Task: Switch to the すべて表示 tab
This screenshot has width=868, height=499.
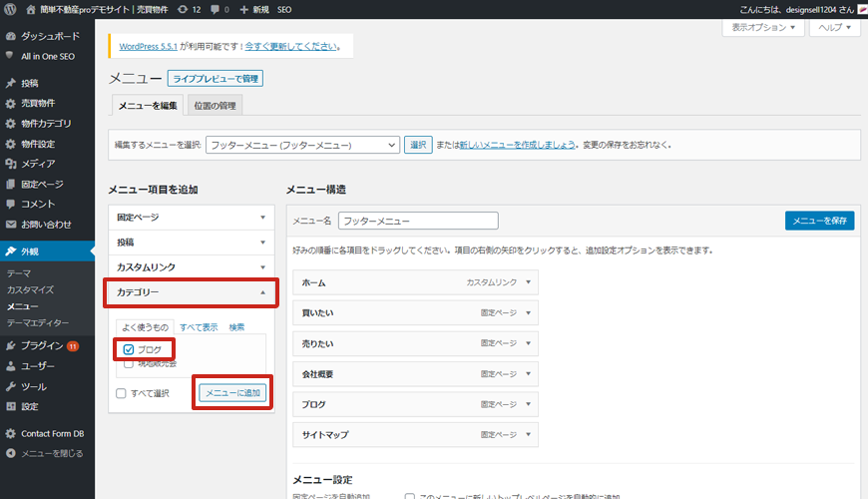Action: click(199, 326)
